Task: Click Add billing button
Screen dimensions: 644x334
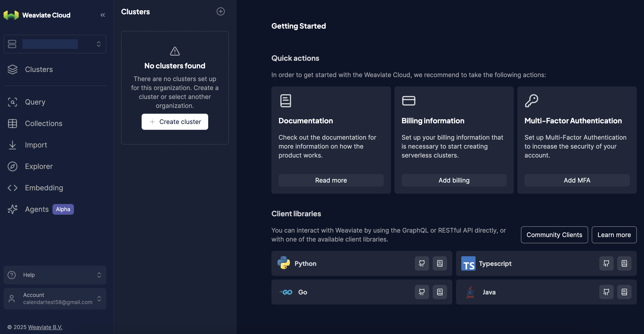Action: point(454,180)
